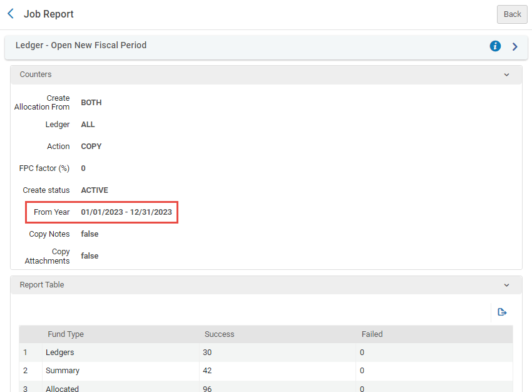
Task: Click the Success count 30 for Ledgers
Action: point(207,353)
